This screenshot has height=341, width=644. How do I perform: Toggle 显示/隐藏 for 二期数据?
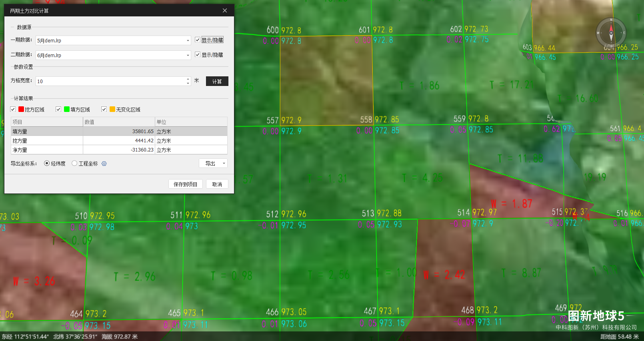[198, 54]
